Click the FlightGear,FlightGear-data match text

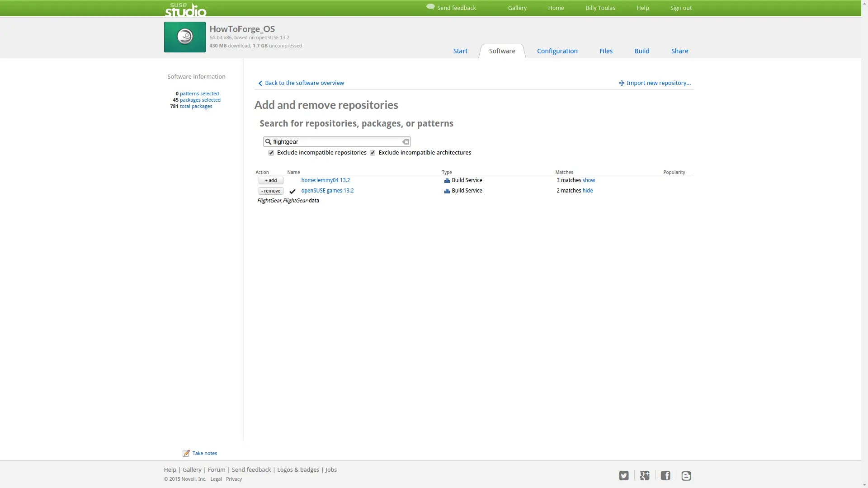pos(288,201)
